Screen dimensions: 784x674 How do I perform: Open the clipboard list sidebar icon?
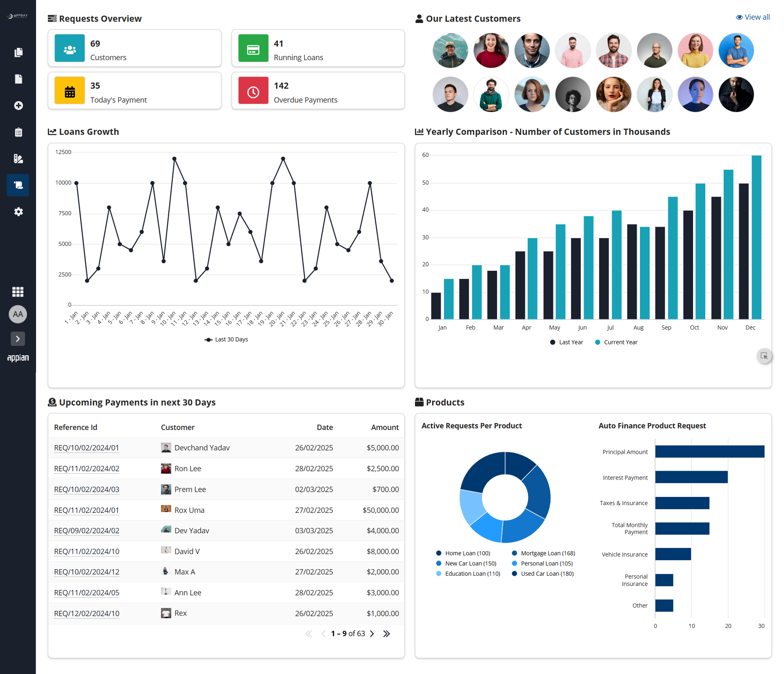[x=18, y=132]
